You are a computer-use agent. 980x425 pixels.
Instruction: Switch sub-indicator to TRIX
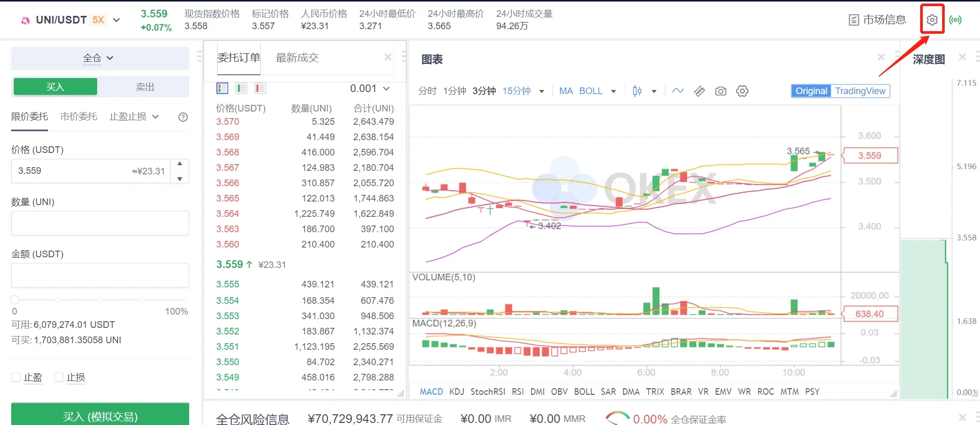pos(655,392)
